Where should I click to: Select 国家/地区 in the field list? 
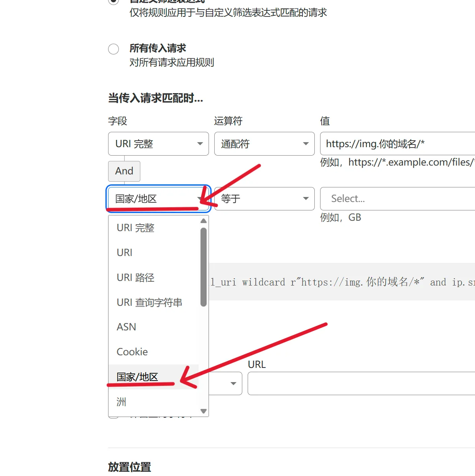[x=137, y=377]
